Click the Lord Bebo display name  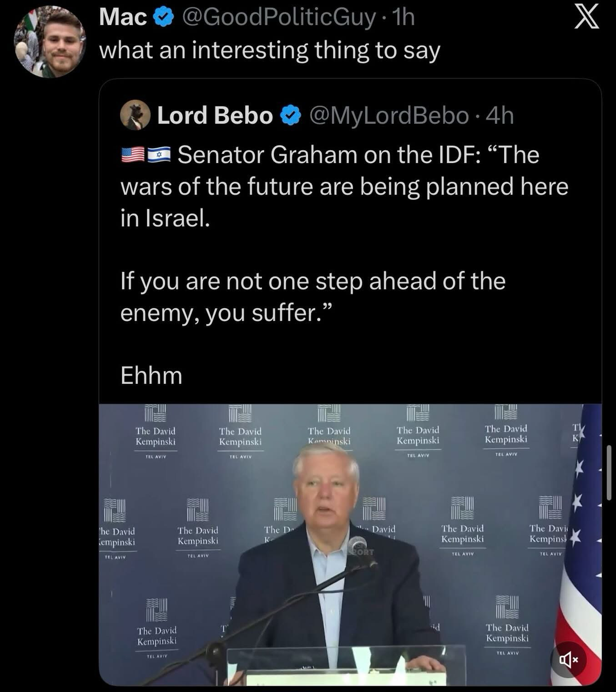click(x=215, y=116)
